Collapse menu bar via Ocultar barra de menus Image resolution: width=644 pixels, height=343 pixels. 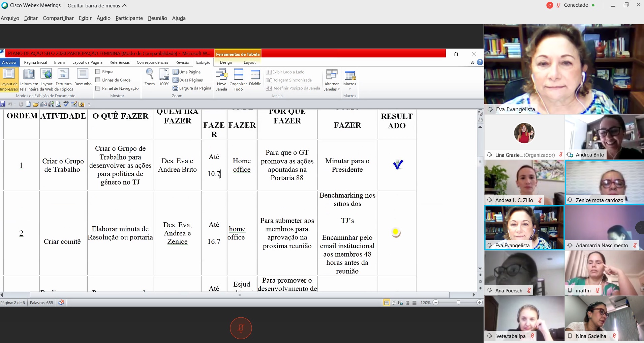click(97, 5)
